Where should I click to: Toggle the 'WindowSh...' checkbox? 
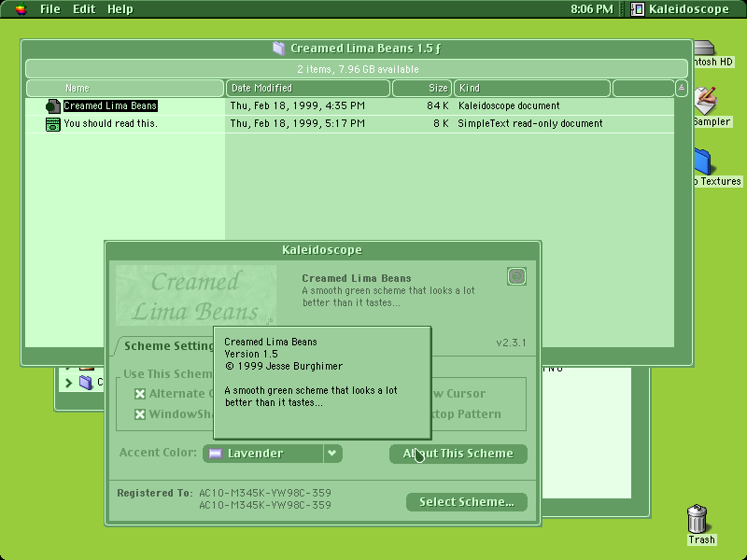click(x=139, y=414)
